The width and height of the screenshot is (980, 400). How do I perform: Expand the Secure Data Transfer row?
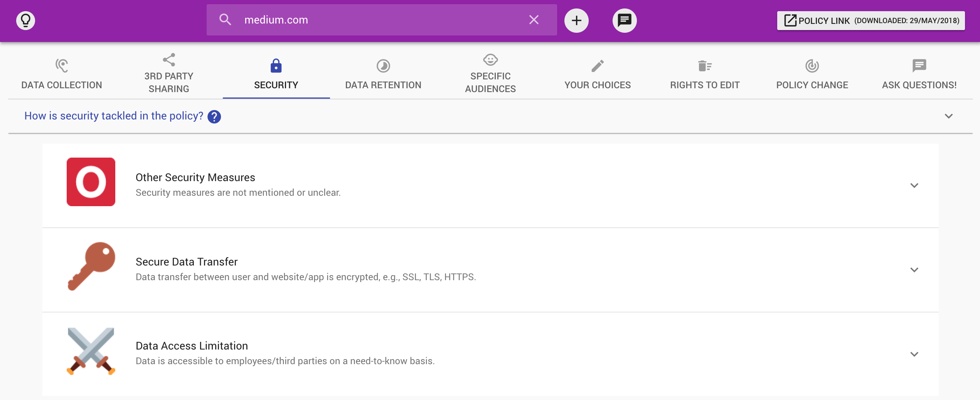(x=914, y=270)
